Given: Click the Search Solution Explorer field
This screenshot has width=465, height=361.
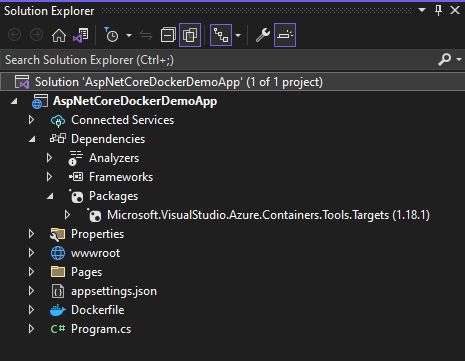Looking at the screenshot, I should (218, 60).
